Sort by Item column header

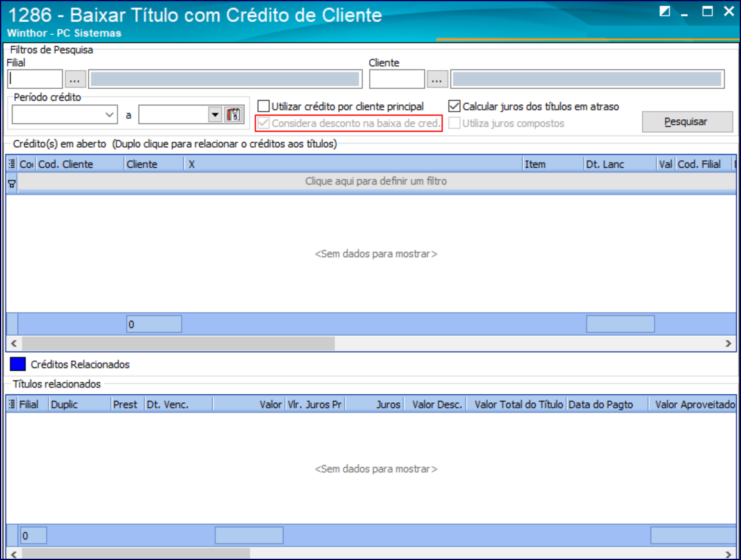pos(554,165)
